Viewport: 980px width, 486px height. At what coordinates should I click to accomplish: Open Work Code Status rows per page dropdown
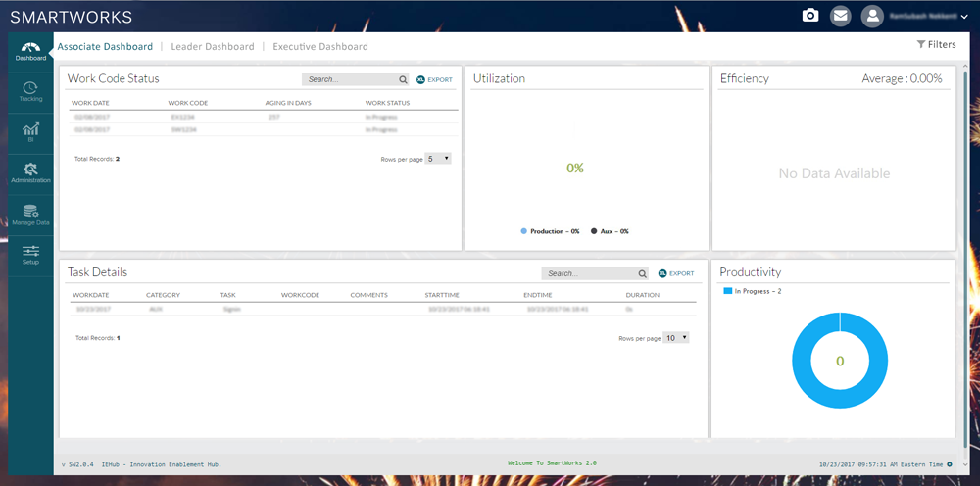[x=438, y=159]
